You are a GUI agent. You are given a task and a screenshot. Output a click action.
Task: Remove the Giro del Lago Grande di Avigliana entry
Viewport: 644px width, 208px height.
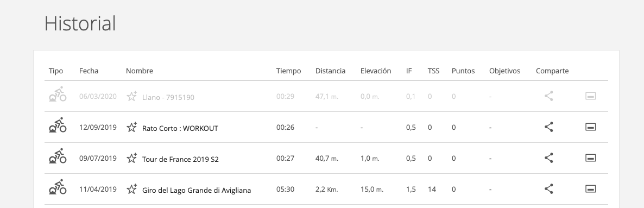pos(591,189)
